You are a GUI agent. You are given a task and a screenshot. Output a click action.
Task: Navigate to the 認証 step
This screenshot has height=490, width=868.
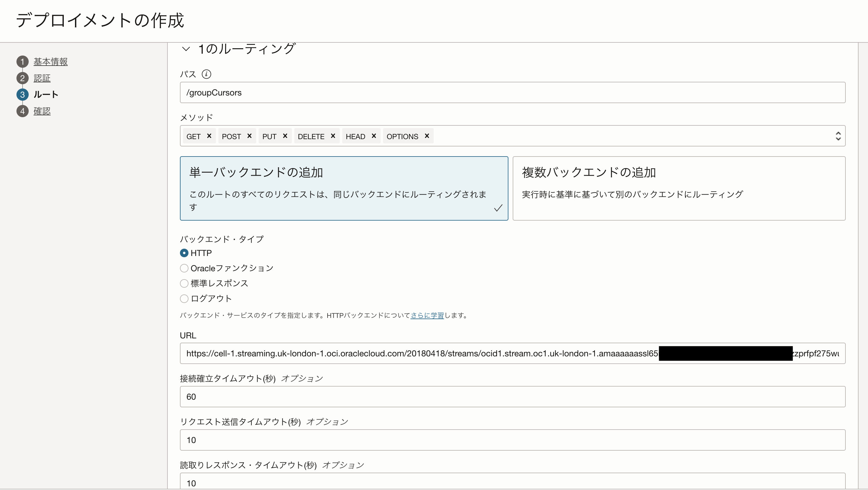(x=42, y=78)
